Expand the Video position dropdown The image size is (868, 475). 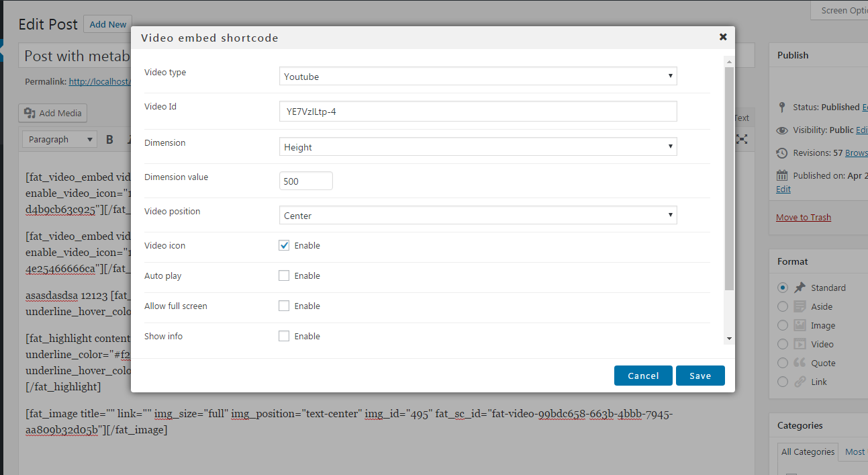click(x=478, y=216)
